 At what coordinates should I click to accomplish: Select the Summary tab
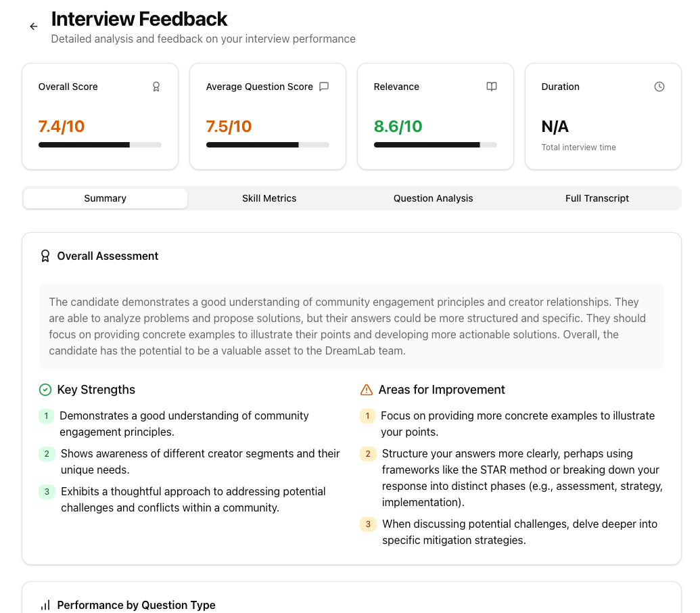pyautogui.click(x=105, y=198)
